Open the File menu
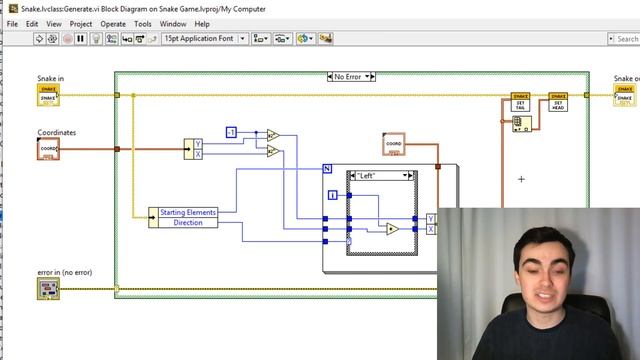 [12, 24]
